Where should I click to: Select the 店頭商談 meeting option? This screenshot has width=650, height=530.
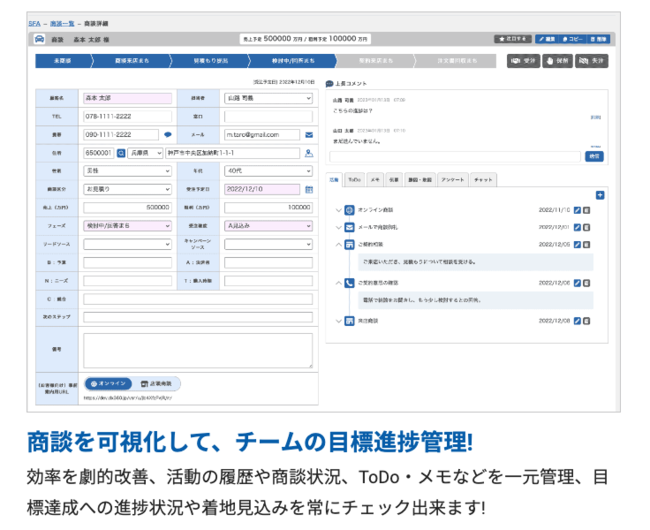pyautogui.click(x=156, y=383)
